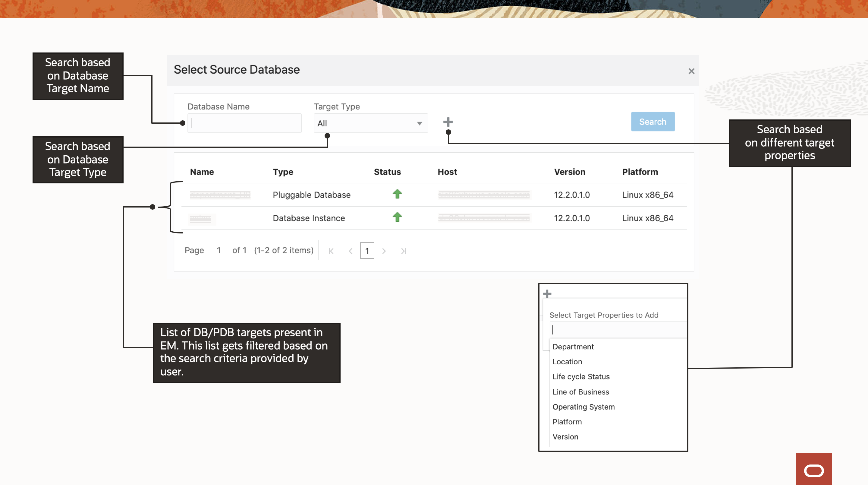Image resolution: width=868 pixels, height=485 pixels.
Task: Click the plus icon in properties popup
Action: (x=547, y=294)
